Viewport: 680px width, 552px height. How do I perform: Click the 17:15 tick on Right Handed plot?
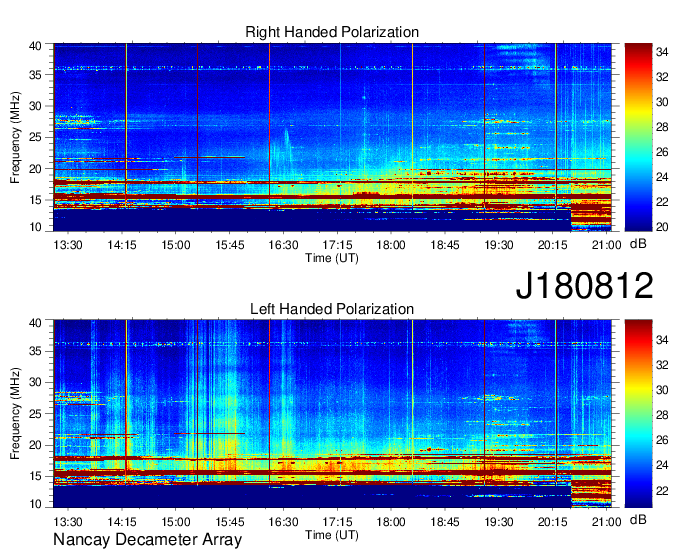[337, 245]
